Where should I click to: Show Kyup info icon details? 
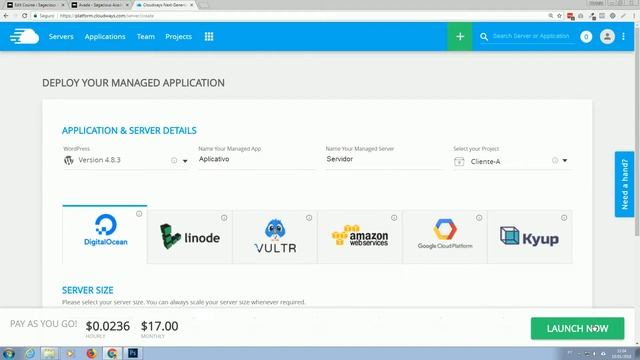[x=564, y=218]
